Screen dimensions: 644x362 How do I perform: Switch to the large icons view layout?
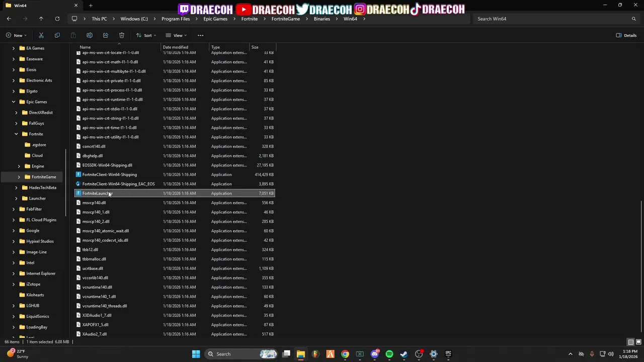point(638,342)
